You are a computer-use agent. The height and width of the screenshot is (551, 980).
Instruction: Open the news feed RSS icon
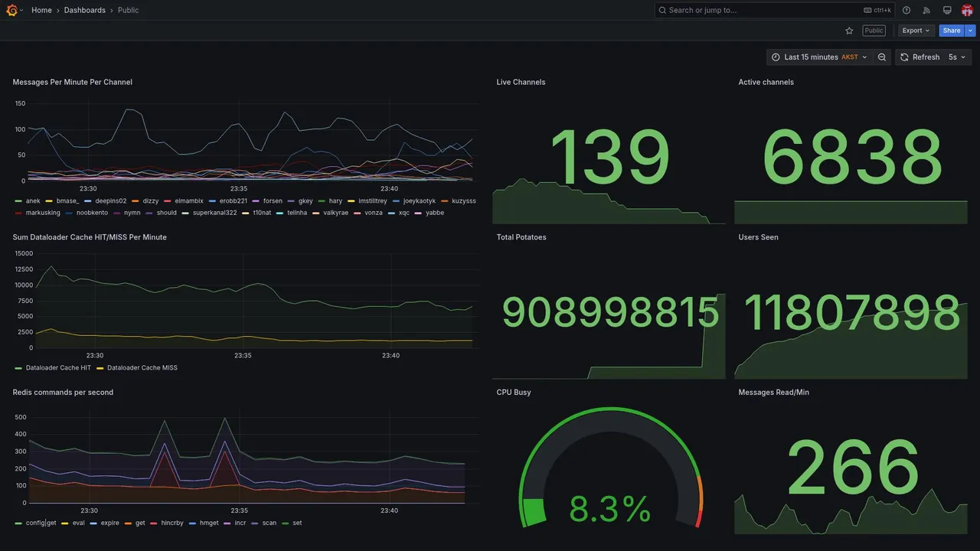point(926,10)
